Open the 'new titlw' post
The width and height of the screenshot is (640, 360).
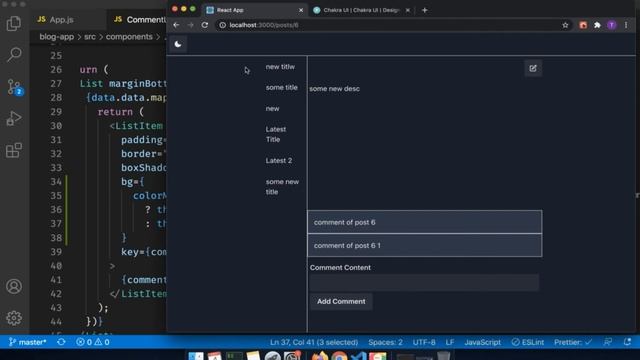coord(280,67)
